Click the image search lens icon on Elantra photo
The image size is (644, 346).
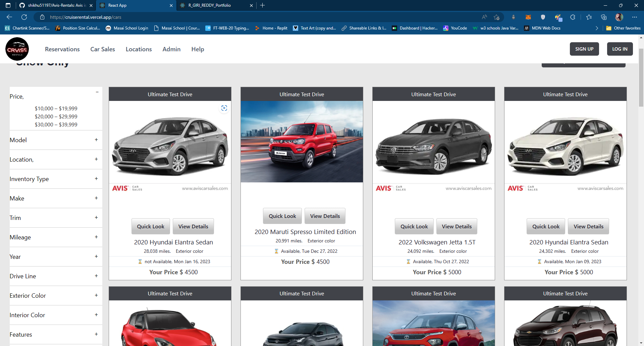click(x=224, y=108)
